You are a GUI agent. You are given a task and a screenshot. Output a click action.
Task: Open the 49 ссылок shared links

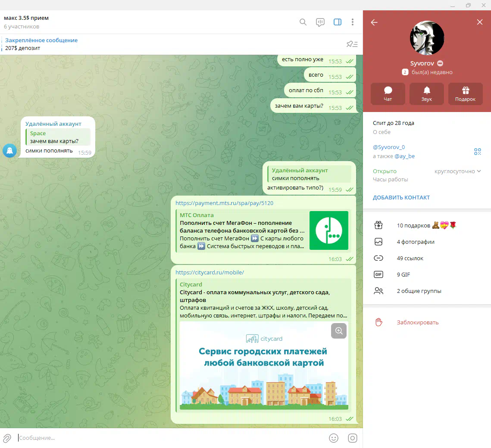(427, 258)
